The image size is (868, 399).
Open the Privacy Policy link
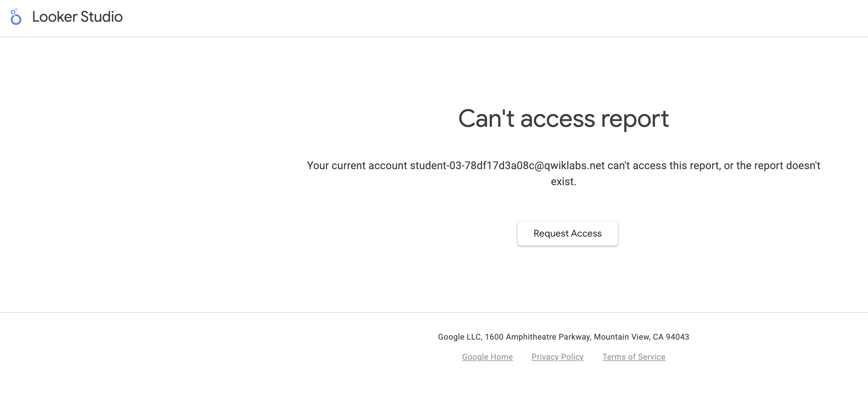557,357
